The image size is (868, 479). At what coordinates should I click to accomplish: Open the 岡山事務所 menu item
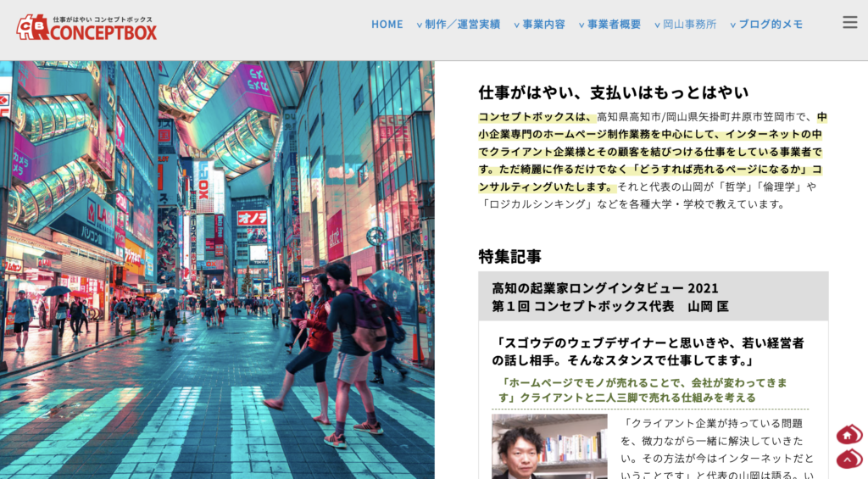pos(685,24)
